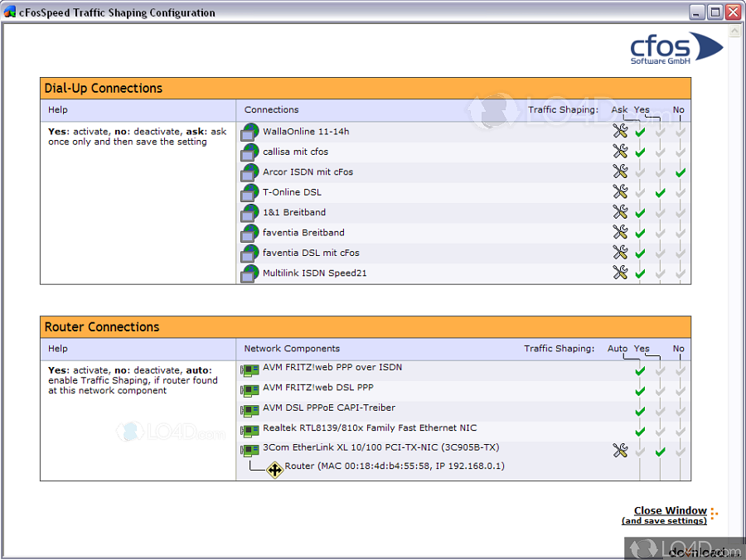Click the cfos Software GmbH logo
Screen dimensions: 746x560
676,48
